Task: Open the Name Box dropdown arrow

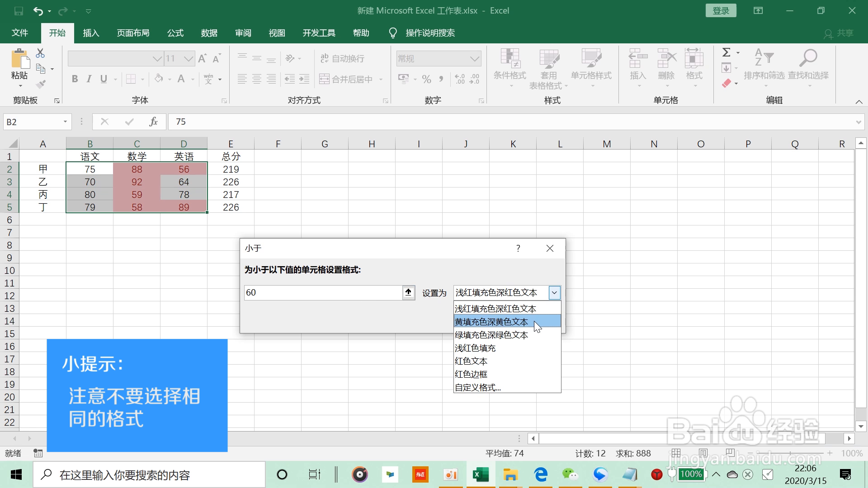Action: [65, 122]
